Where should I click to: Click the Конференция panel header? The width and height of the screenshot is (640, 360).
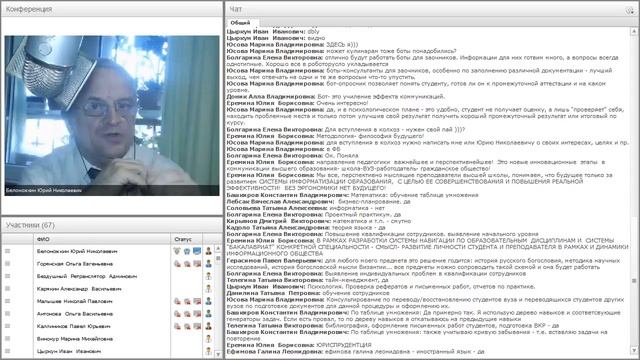click(112, 9)
